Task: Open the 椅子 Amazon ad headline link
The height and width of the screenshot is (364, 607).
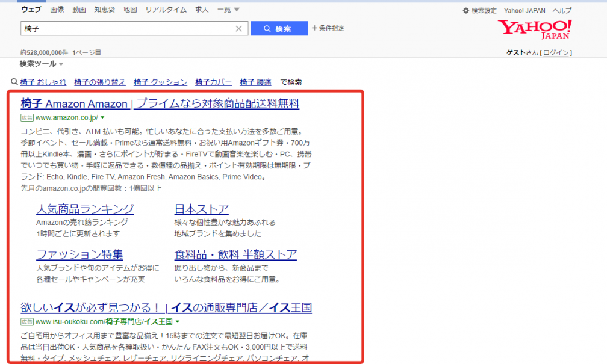Action: tap(160, 103)
